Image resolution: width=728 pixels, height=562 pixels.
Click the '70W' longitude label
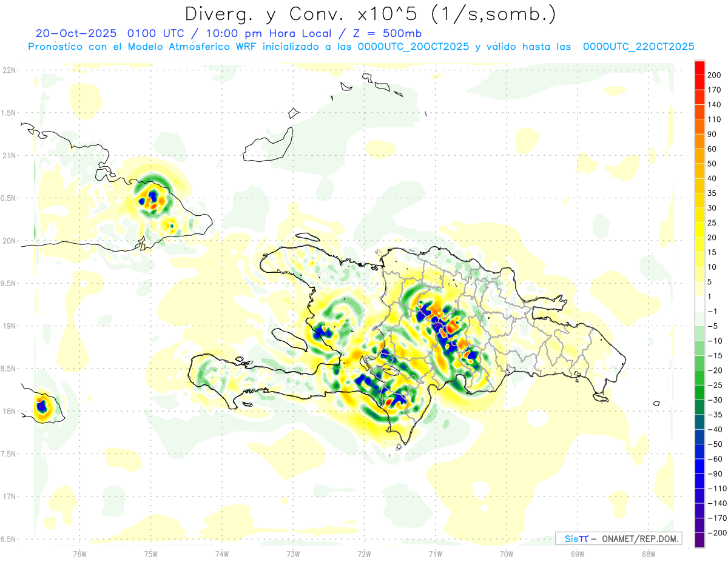507,554
